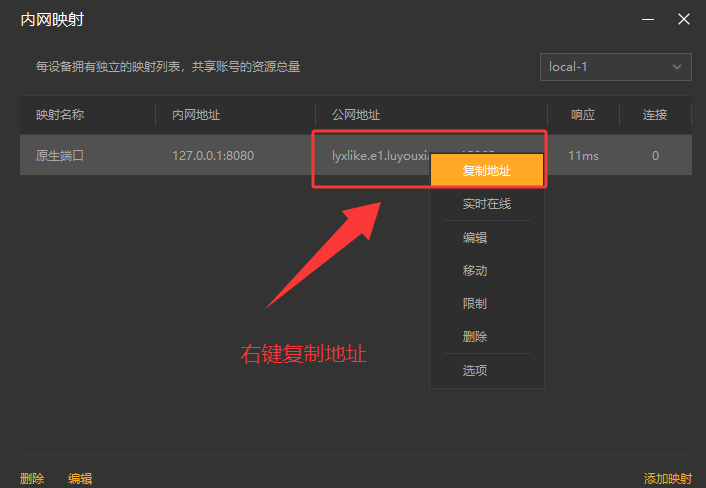Click the lyxlike.e1.luyouxia public address cell
Viewport: 706px width, 488px height.
pyautogui.click(x=381, y=156)
